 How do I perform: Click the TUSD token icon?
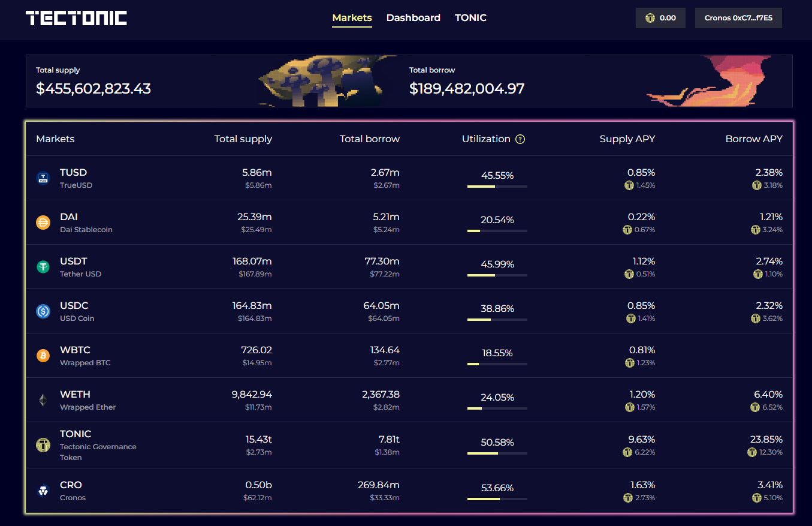43,178
